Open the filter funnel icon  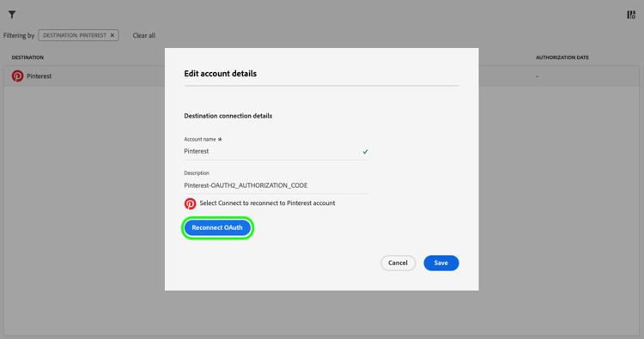(12, 15)
